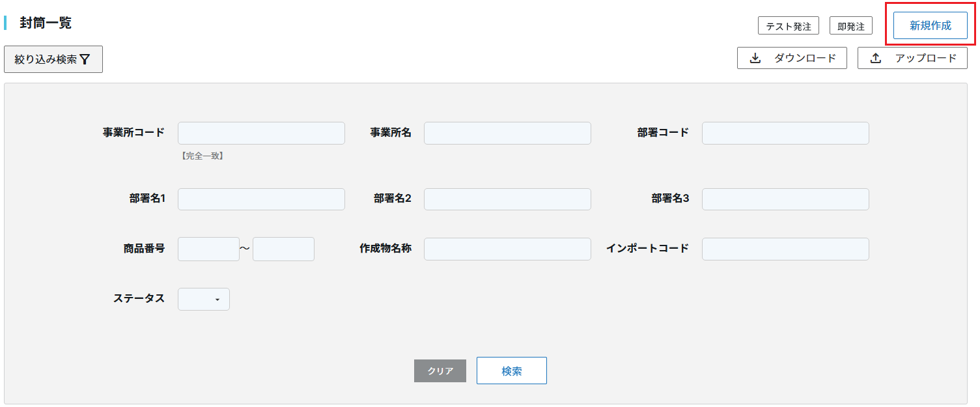Screen dimensions: 980x407
Task: Select the 部署コード input box
Action: [785, 133]
